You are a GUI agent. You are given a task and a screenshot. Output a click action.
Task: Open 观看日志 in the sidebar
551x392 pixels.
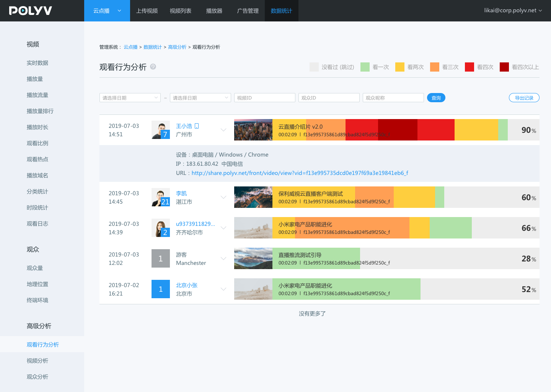point(37,224)
